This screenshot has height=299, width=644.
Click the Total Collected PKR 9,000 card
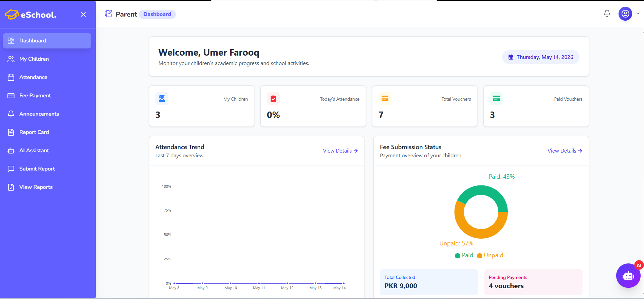coord(429,282)
